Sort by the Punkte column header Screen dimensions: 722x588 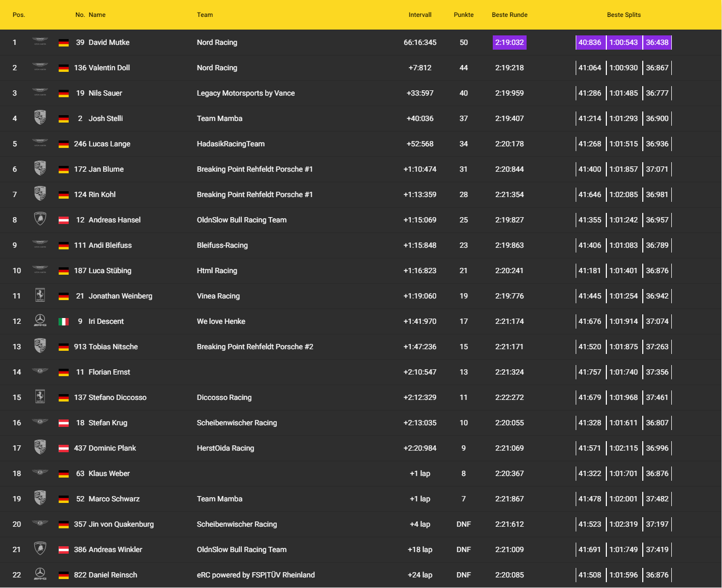pyautogui.click(x=463, y=15)
